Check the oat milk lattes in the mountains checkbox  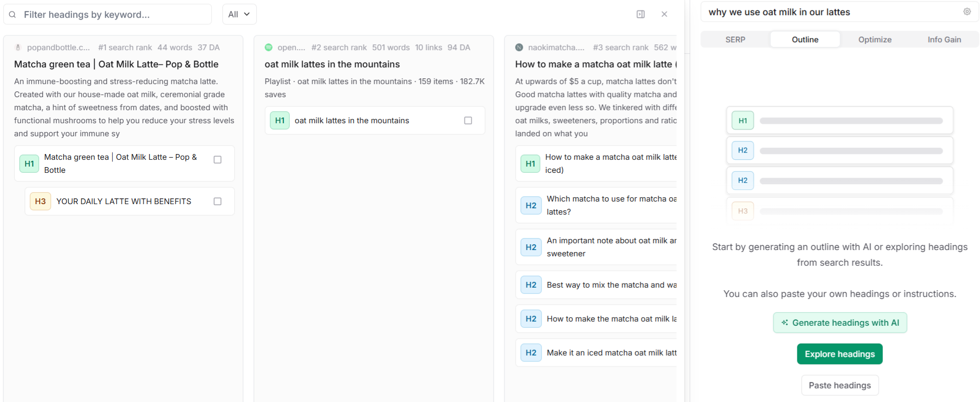pos(468,121)
